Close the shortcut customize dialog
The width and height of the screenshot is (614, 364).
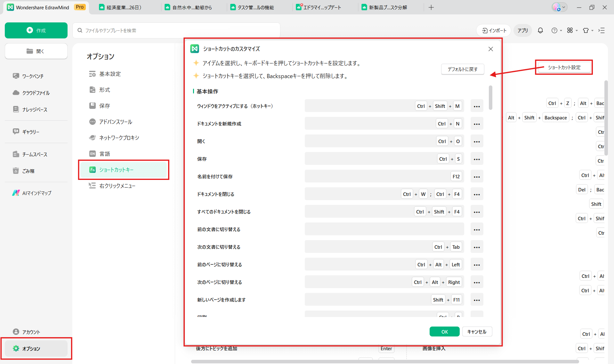coord(490,49)
